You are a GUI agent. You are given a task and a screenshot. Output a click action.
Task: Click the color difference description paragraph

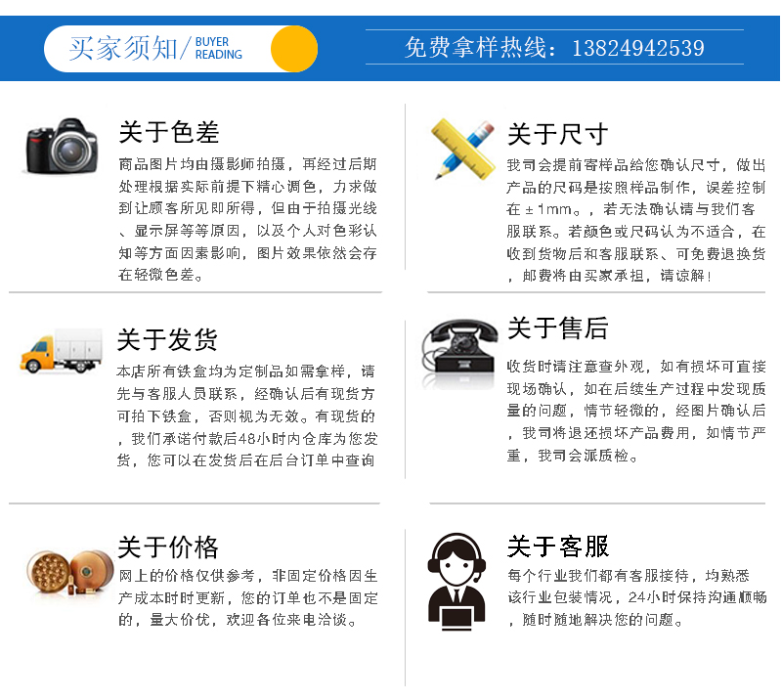click(x=248, y=220)
